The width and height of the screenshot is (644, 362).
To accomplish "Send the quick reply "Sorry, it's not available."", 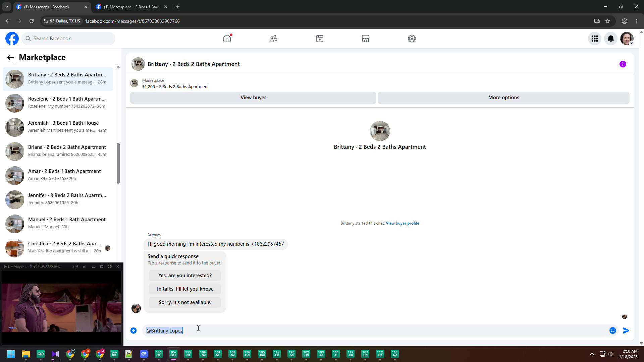I will click(185, 302).
